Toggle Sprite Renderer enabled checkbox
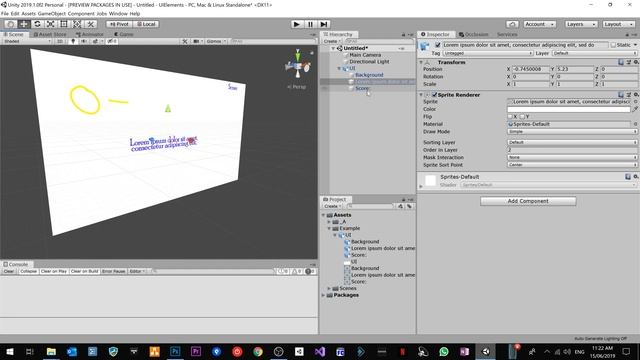640x360 pixels. (434, 95)
